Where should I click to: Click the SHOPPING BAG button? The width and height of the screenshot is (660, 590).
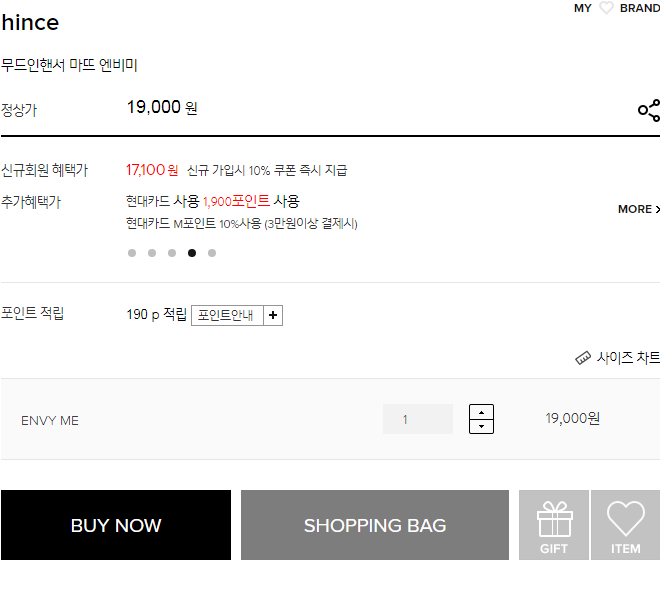coord(375,525)
